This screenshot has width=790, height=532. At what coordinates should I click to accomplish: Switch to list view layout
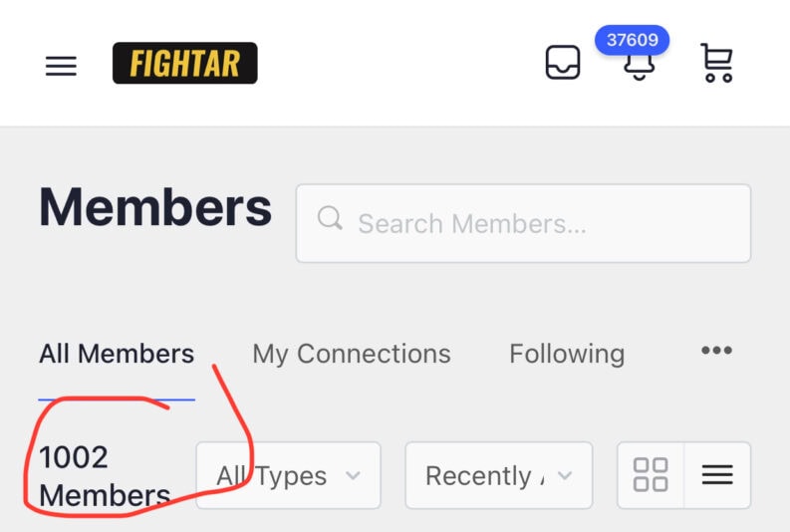tap(717, 475)
